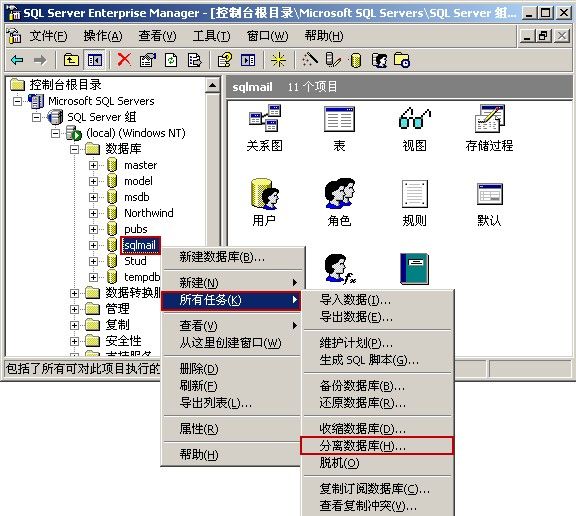This screenshot has width=576, height=516.
Task: Click the Run wizard wand icon
Action: point(310,59)
